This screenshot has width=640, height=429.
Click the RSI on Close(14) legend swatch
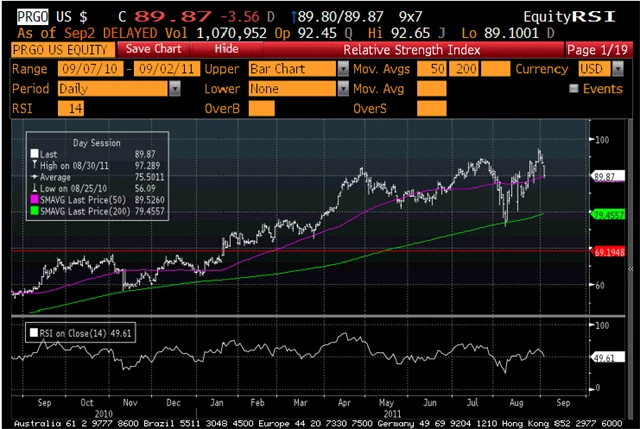tap(34, 333)
